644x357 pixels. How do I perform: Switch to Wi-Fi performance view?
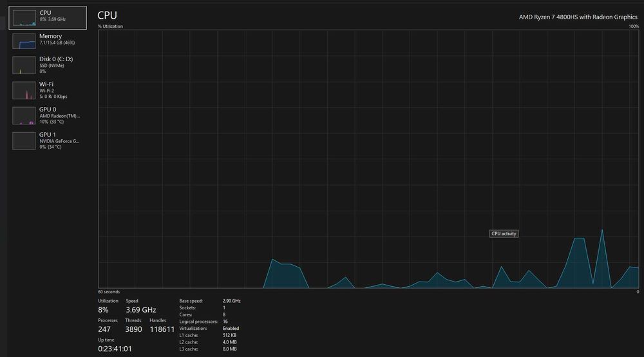[48, 90]
